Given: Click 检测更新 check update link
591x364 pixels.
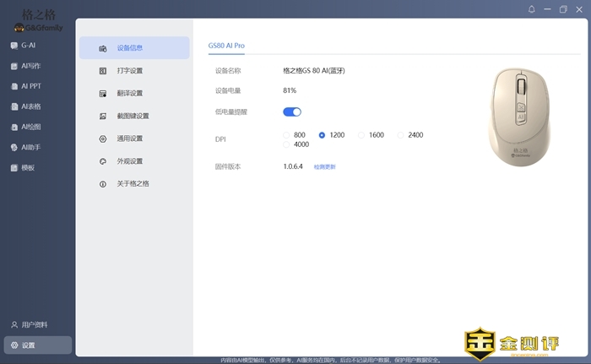Looking at the screenshot, I should (x=325, y=167).
